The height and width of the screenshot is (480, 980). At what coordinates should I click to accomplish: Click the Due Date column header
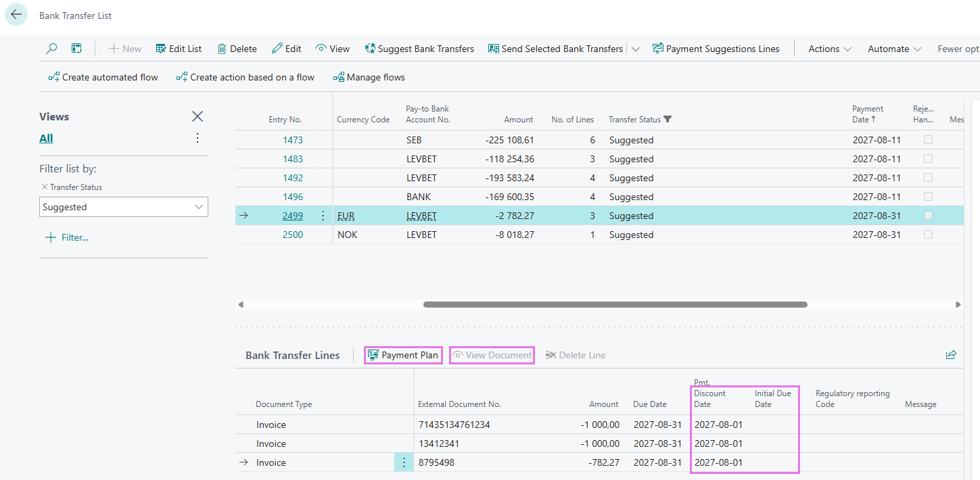(x=650, y=404)
